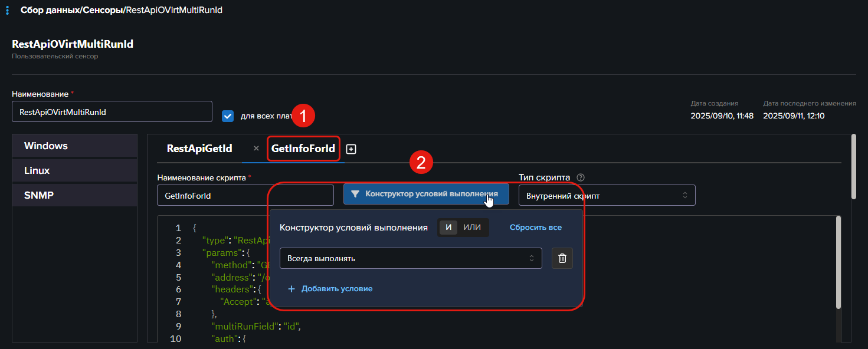Viewport: 868px width, 349px height.
Task: Select the И logic toggle
Action: [x=448, y=228]
